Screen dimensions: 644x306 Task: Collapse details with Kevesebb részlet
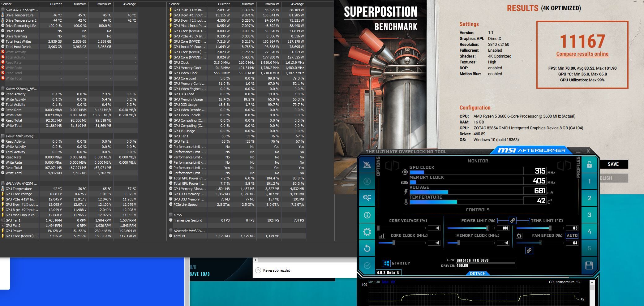[273, 270]
